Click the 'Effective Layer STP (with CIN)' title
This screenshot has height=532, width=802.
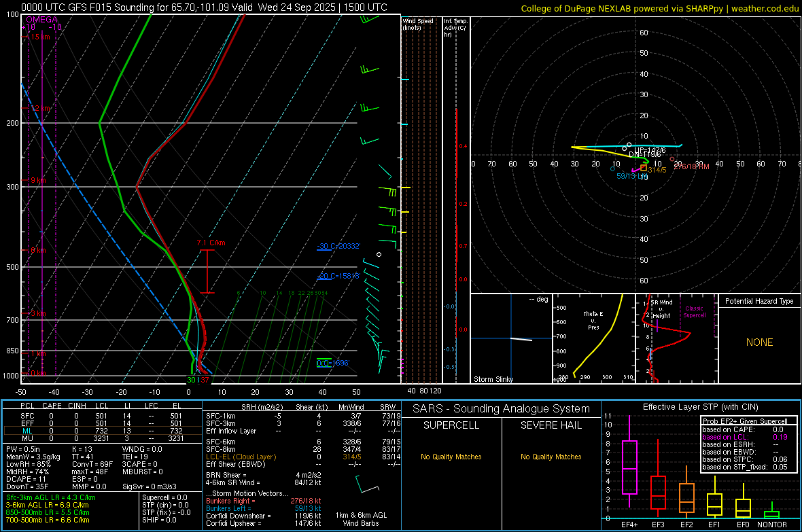(700, 407)
